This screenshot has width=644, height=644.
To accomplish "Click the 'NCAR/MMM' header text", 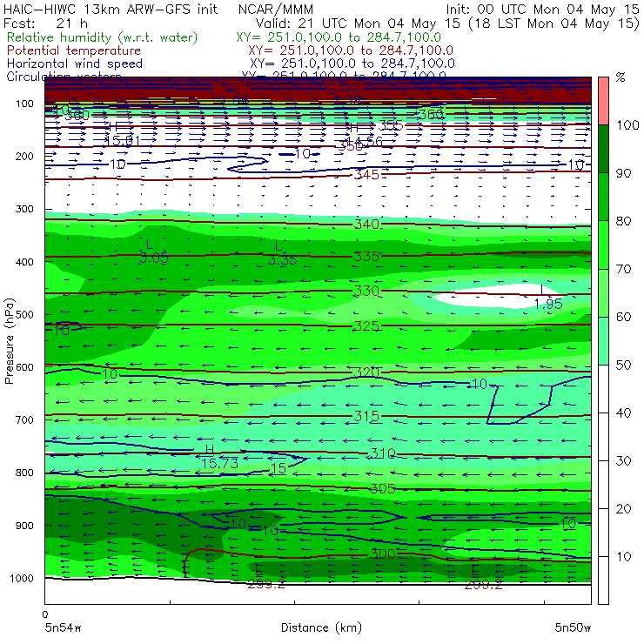I will pyautogui.click(x=276, y=9).
